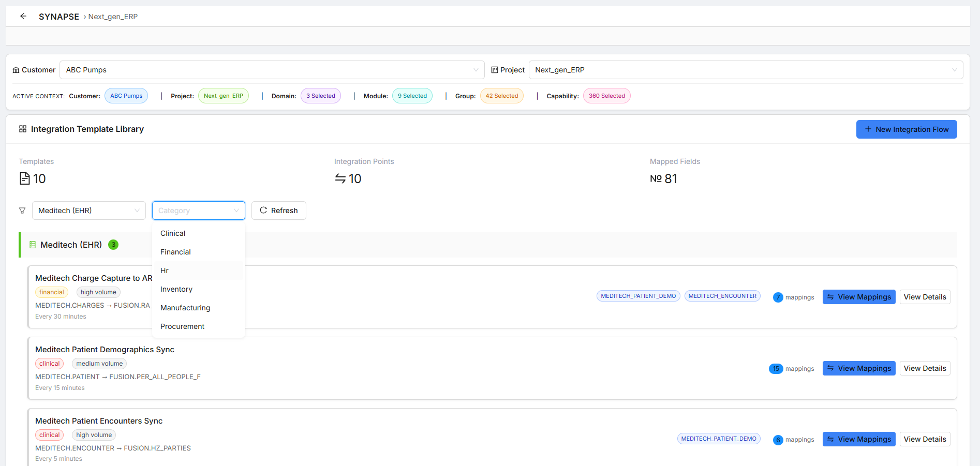Click the green Meditech (EHR) section icon
The image size is (980, 466).
tap(33, 245)
